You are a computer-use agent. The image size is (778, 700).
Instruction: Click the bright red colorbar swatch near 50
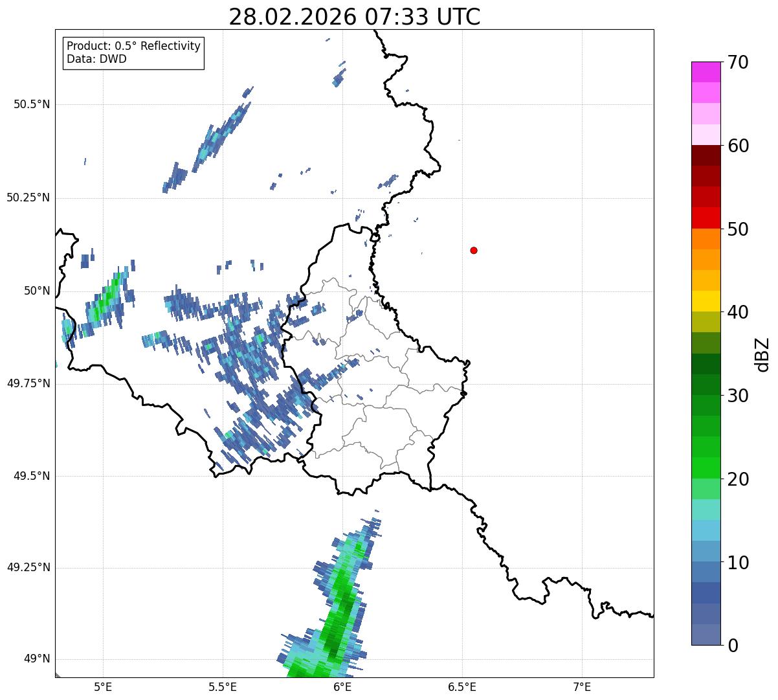706,218
